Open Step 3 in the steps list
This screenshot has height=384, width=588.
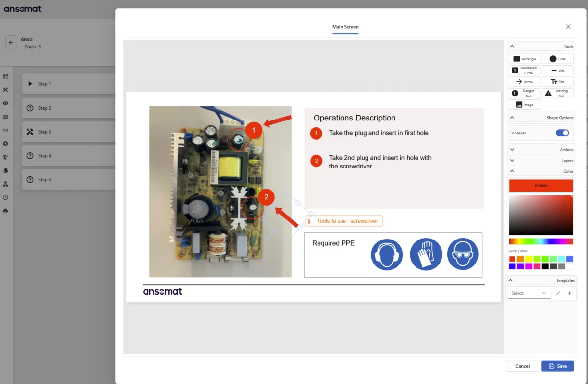69,132
